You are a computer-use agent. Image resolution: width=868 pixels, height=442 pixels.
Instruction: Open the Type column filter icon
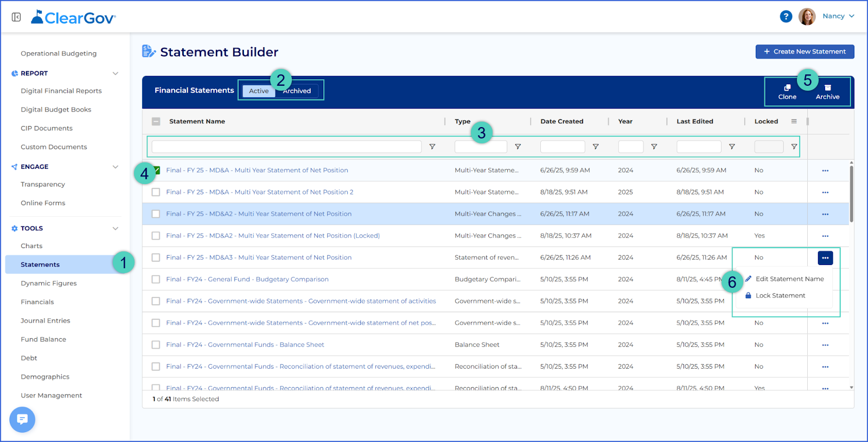click(x=518, y=147)
